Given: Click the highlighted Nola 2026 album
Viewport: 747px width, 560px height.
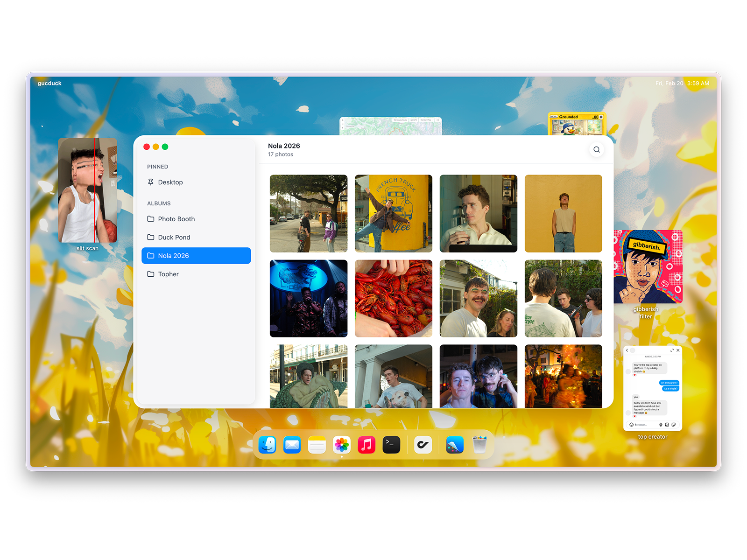Looking at the screenshot, I should (196, 256).
